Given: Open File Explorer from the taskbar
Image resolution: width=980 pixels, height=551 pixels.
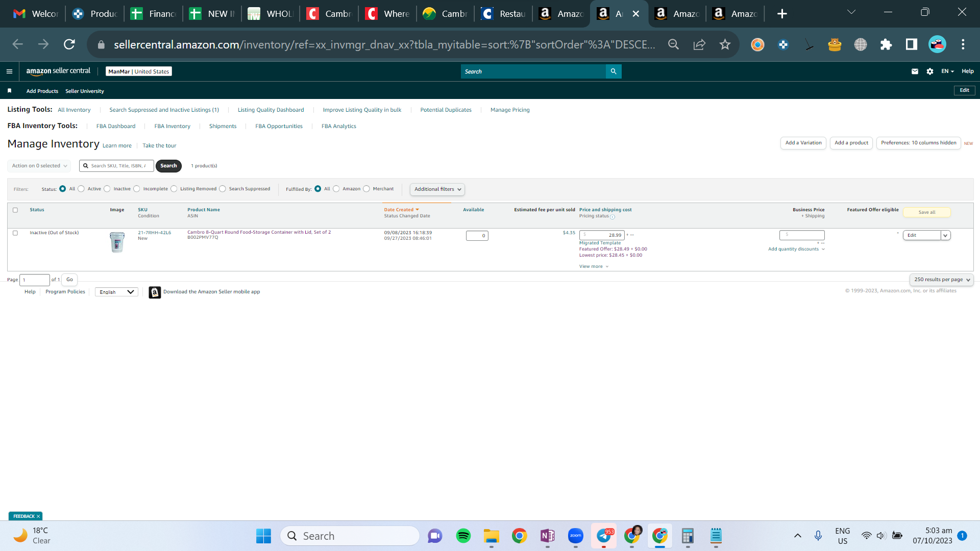Looking at the screenshot, I should [492, 536].
